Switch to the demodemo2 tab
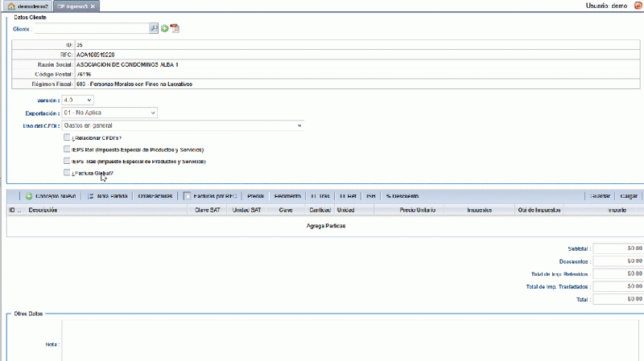This screenshot has width=644, height=361. point(27,6)
